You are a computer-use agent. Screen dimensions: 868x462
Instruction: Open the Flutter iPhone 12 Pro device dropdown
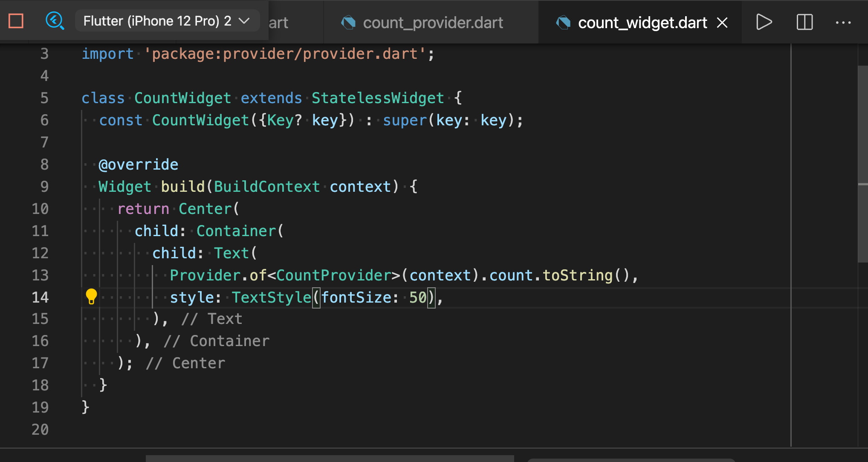tap(158, 21)
